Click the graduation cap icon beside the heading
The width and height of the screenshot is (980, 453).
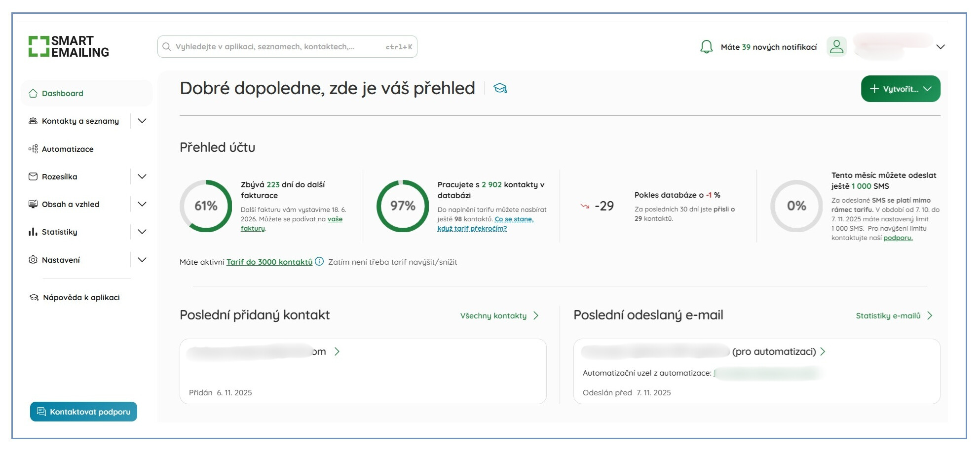tap(500, 88)
